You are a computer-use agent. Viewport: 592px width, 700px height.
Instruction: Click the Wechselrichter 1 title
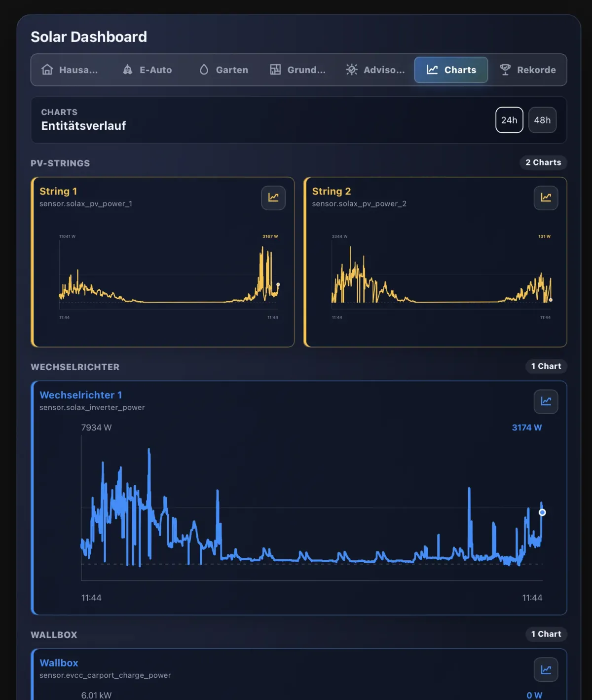point(81,395)
